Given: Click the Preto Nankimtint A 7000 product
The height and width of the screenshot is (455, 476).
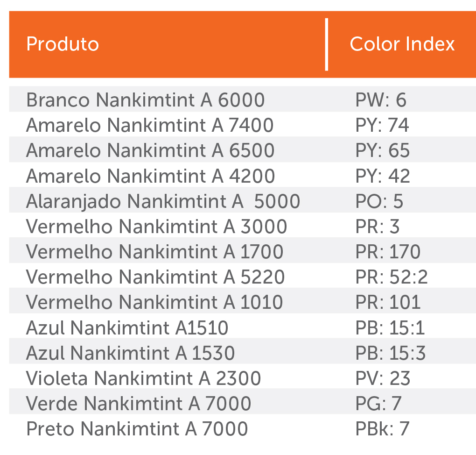Looking at the screenshot, I should click(x=137, y=429).
